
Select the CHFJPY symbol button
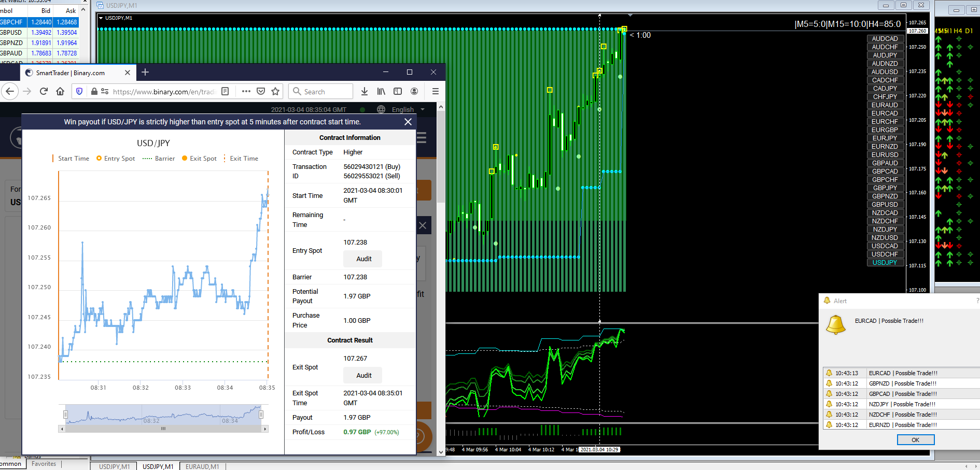click(885, 97)
